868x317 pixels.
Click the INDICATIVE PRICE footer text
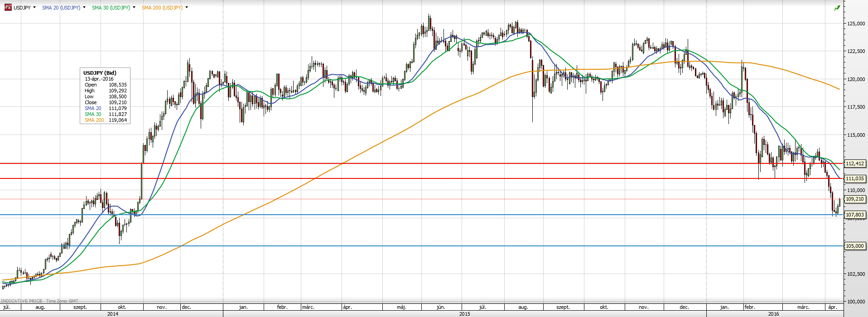(21, 301)
